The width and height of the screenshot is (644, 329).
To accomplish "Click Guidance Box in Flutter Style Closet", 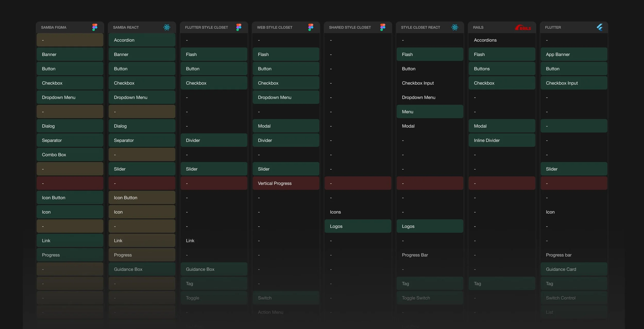I will click(x=214, y=269).
